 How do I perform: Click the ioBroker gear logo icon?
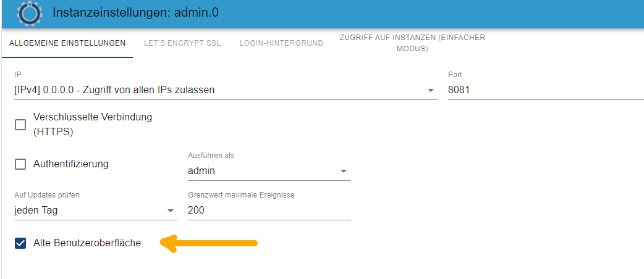(30, 14)
